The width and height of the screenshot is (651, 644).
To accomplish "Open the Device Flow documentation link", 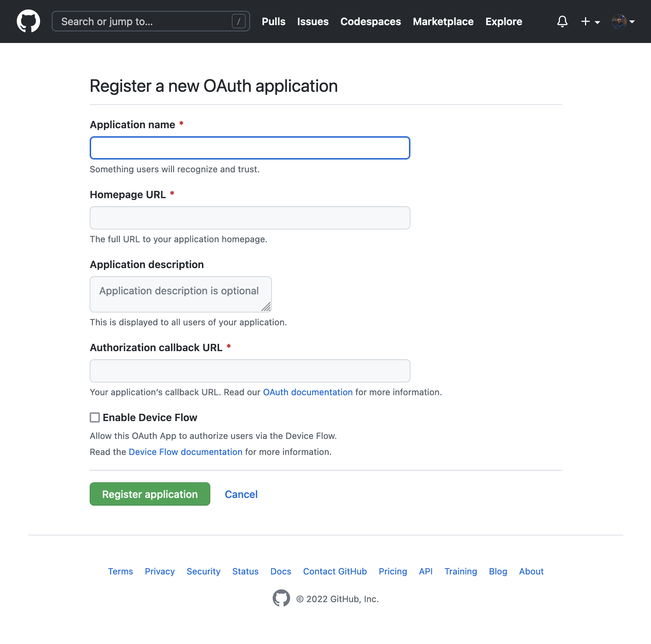I will tap(186, 452).
